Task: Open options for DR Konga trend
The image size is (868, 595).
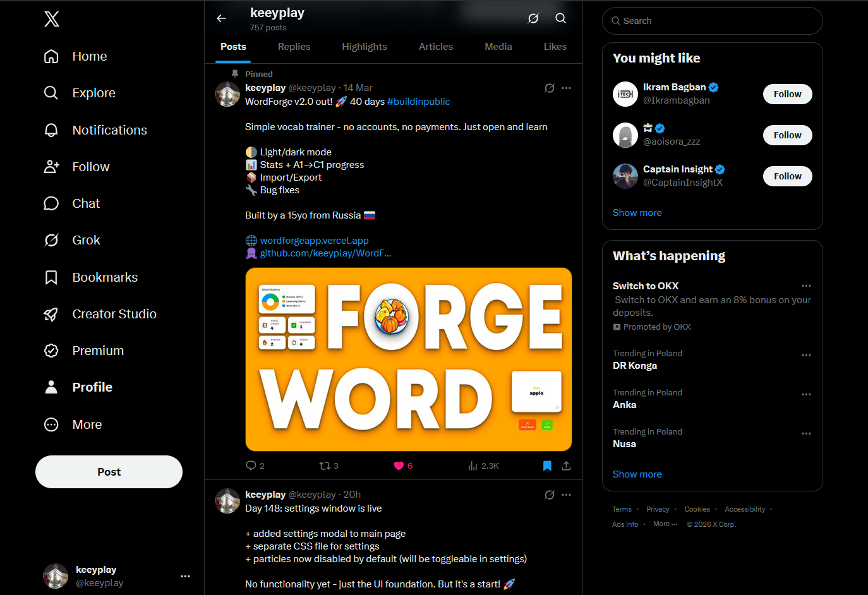Action: (806, 355)
